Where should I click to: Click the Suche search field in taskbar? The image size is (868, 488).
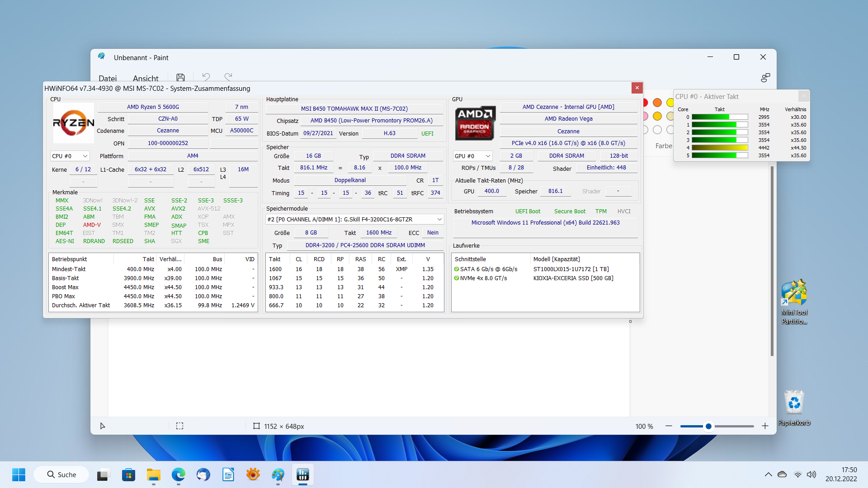pyautogui.click(x=61, y=474)
